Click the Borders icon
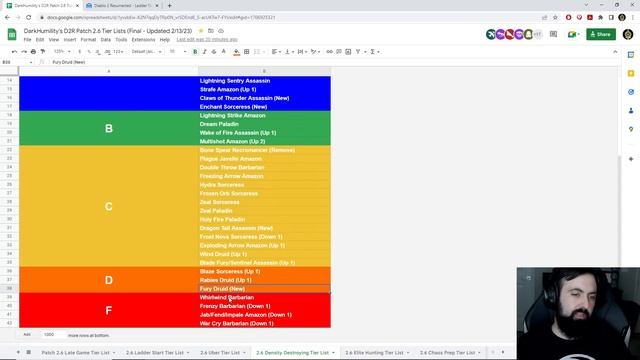The height and width of the screenshot is (360, 640). 247,52
